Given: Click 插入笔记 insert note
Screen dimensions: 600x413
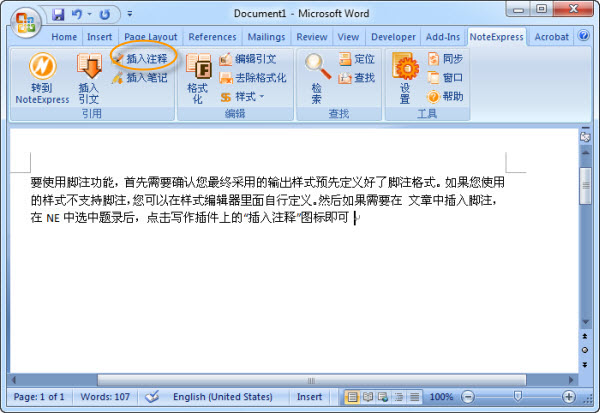Looking at the screenshot, I should point(140,78).
